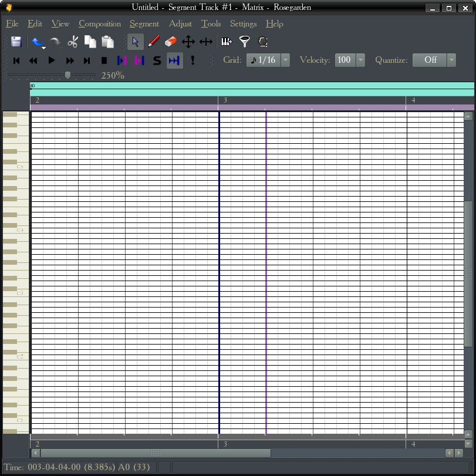
Task: Click the horizontal scrollbar far-right arrow
Action: [460, 453]
